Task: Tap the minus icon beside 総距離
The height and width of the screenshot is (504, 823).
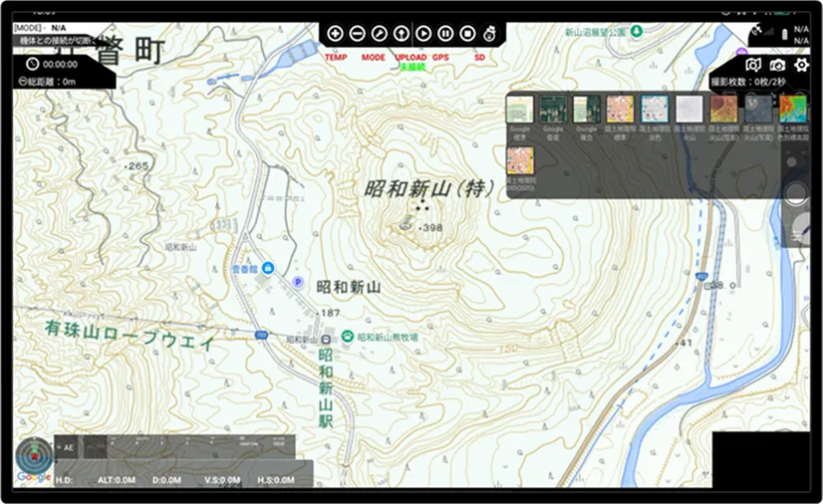Action: point(22,82)
